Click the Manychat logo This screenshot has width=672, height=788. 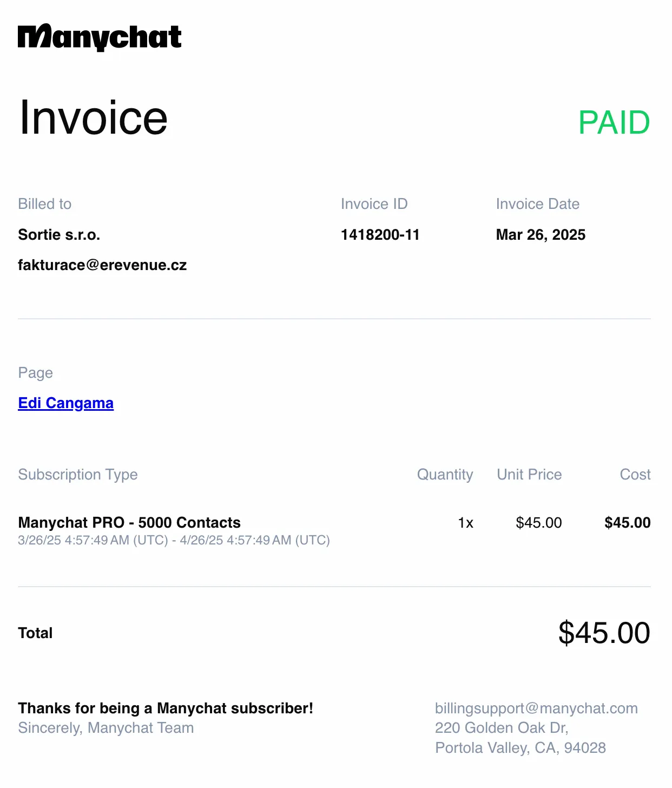[x=100, y=38]
